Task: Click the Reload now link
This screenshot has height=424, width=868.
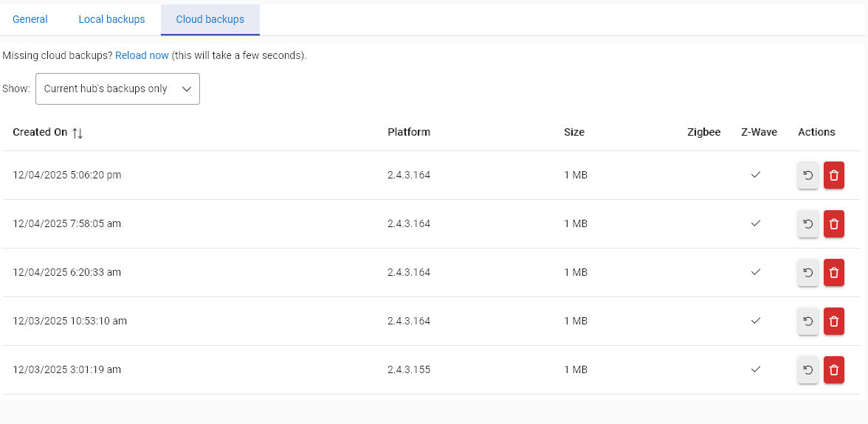Action: 142,55
